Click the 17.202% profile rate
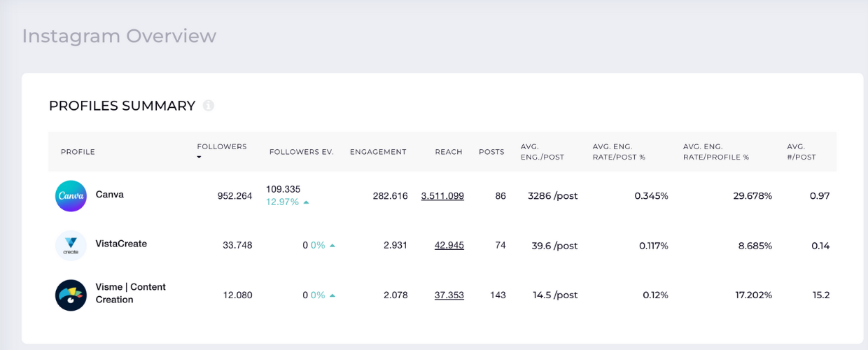The width and height of the screenshot is (868, 350). [753, 295]
